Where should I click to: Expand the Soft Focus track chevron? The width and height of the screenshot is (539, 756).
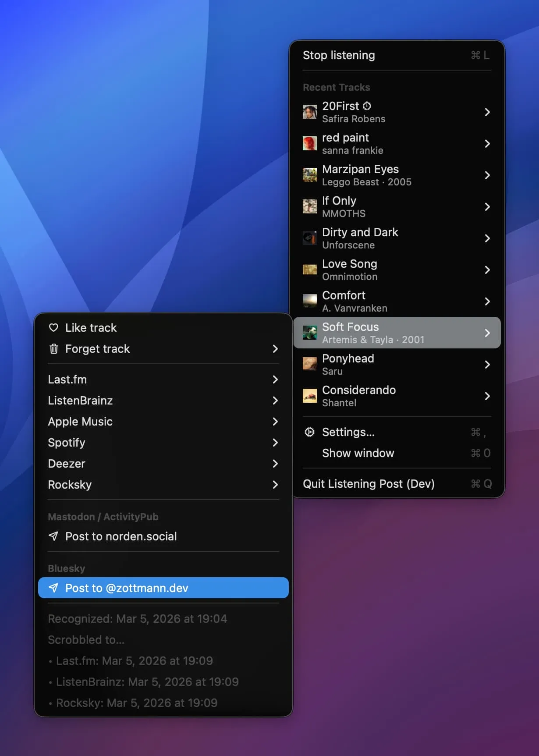487,333
